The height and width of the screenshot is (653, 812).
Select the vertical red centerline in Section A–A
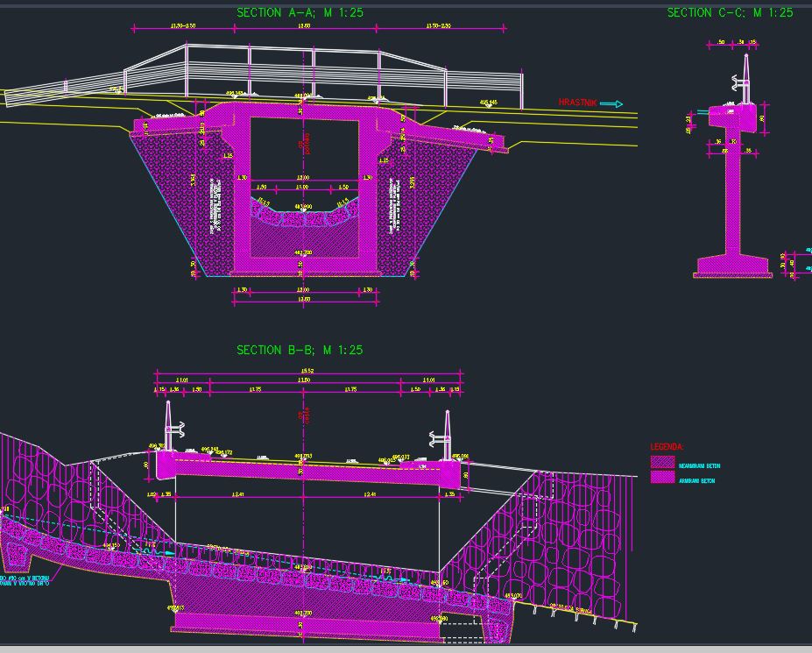point(302,140)
